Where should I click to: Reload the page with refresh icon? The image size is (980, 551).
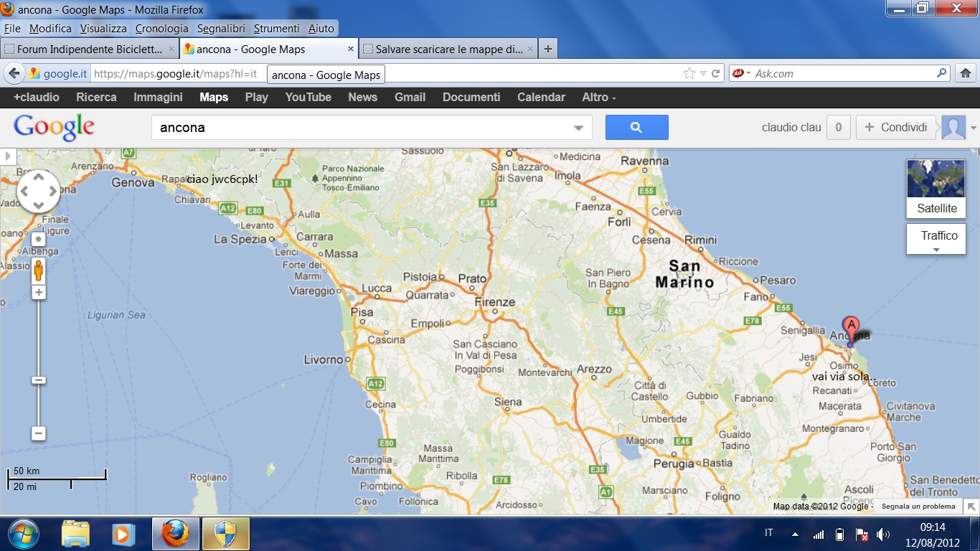pyautogui.click(x=715, y=73)
